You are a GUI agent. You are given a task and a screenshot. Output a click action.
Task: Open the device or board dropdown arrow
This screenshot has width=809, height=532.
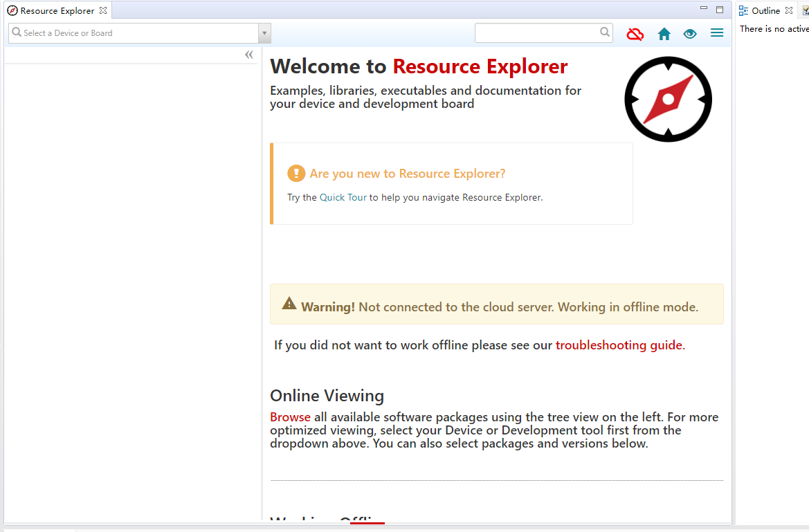click(264, 33)
